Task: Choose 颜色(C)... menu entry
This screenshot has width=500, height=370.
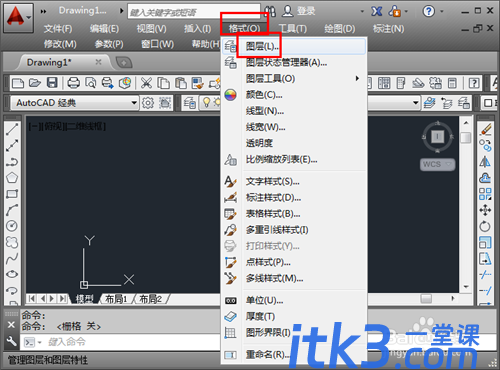Action: point(294,95)
